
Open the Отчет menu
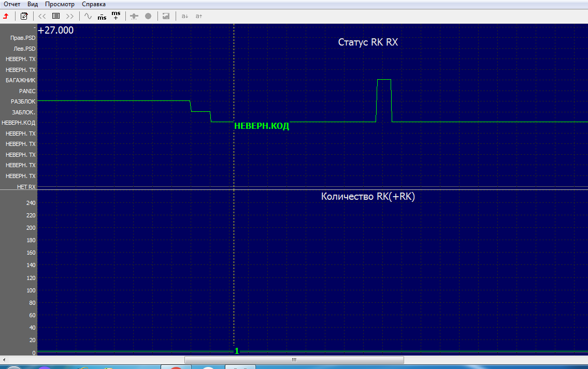pyautogui.click(x=12, y=4)
